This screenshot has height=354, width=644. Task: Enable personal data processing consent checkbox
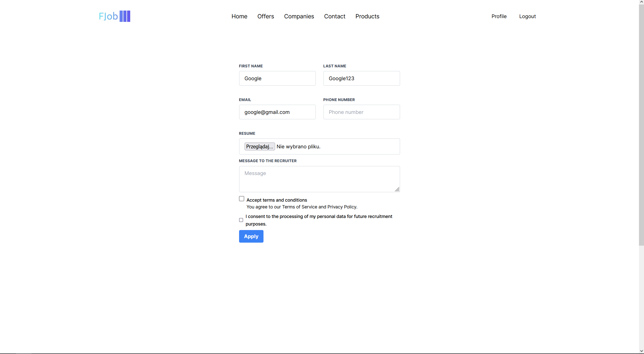pyautogui.click(x=241, y=220)
